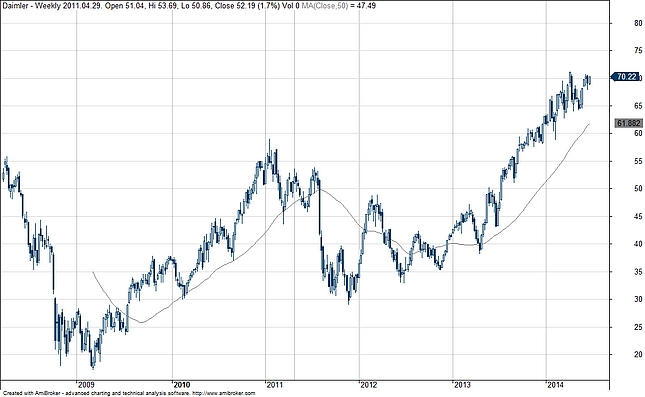Click the 30 price axis label

pos(638,299)
